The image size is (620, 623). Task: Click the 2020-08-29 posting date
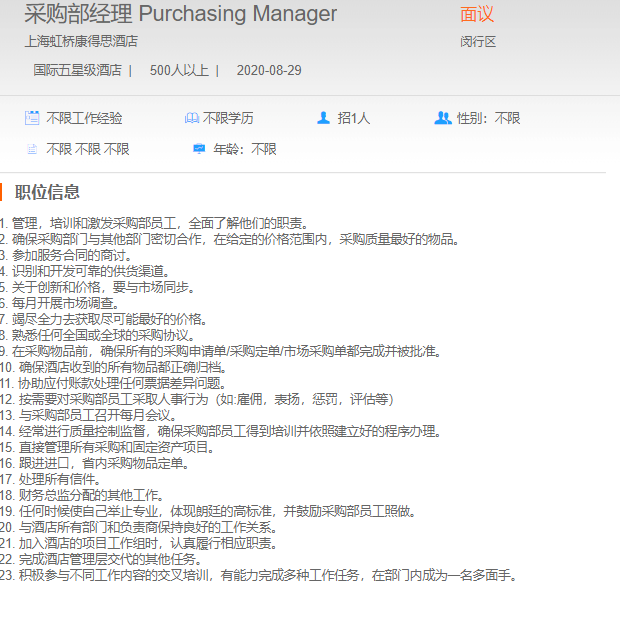tap(269, 70)
